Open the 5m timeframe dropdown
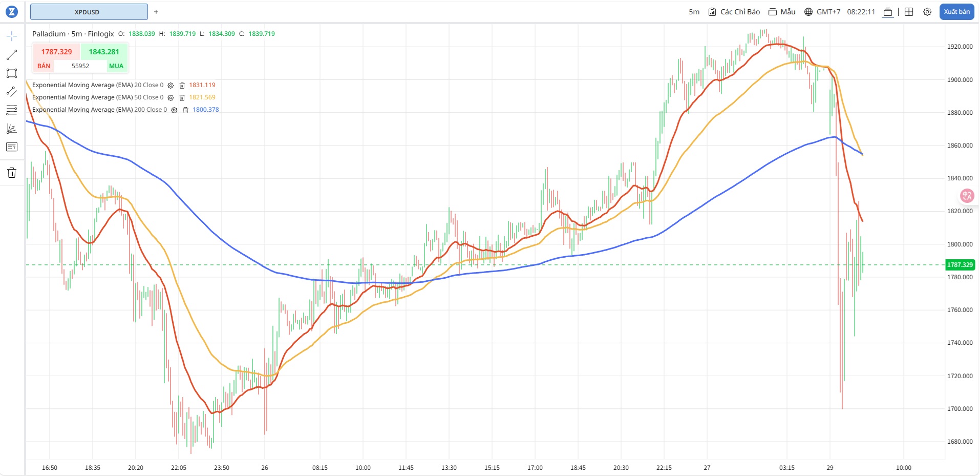 tap(694, 12)
